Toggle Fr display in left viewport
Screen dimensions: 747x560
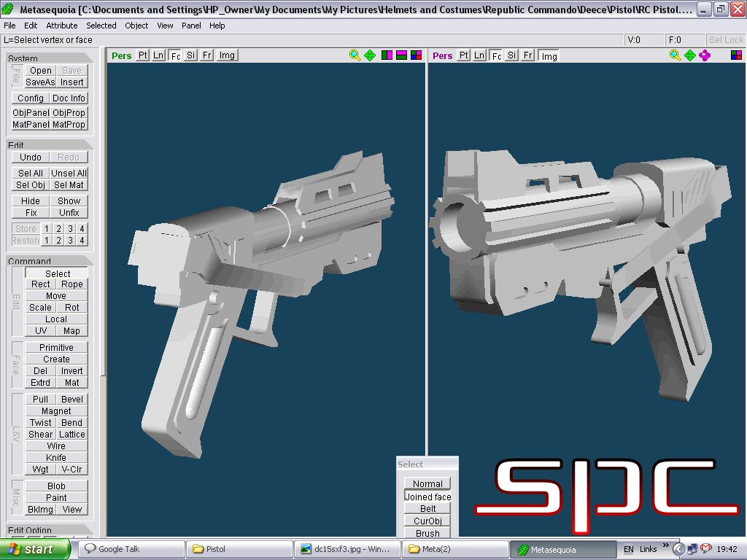[x=206, y=55]
